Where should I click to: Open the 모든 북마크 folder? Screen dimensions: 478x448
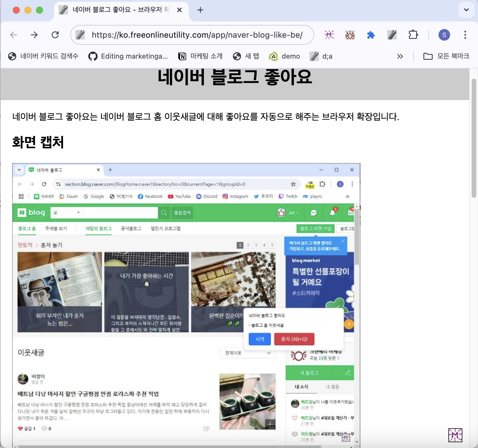[446, 56]
